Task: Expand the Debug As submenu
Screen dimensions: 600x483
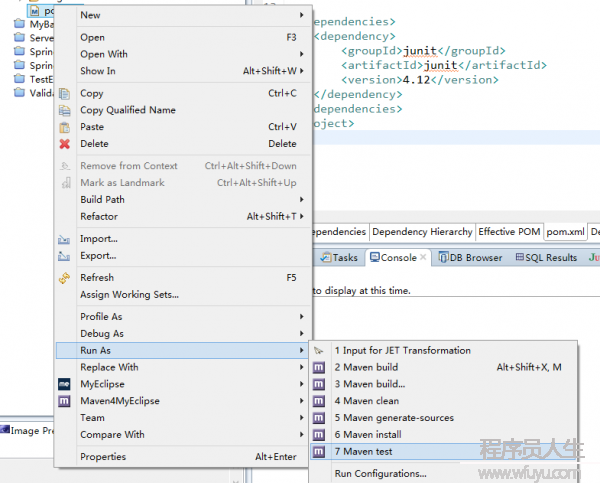Action: pyautogui.click(x=302, y=333)
